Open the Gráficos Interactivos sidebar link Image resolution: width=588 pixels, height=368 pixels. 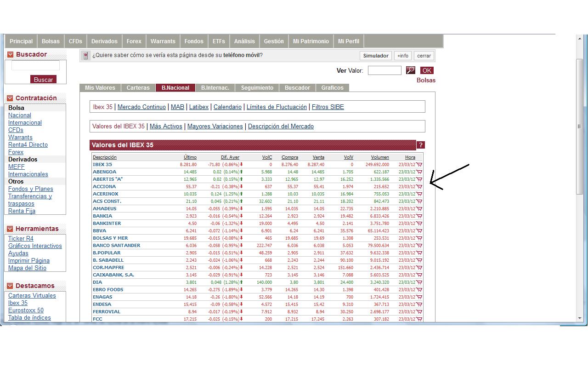(x=35, y=246)
